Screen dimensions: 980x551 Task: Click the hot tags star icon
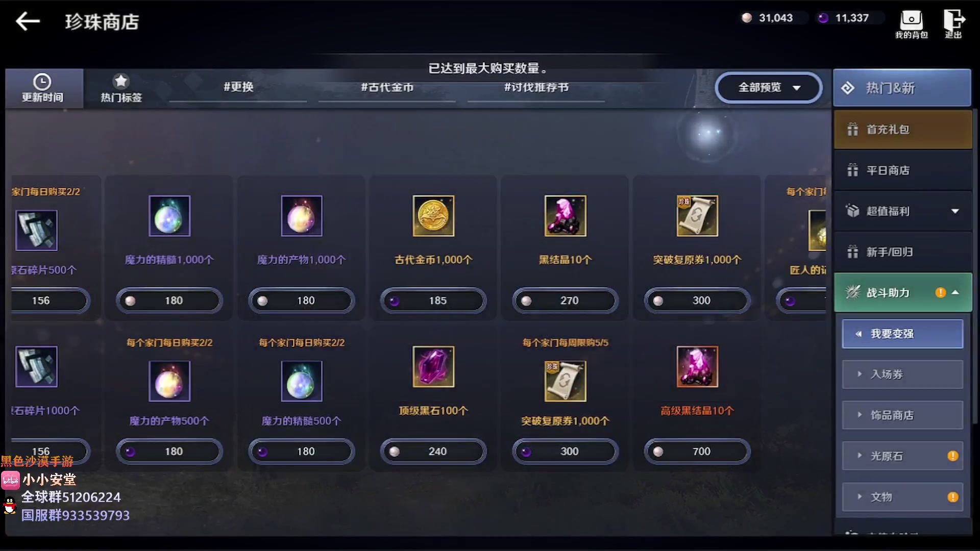[x=121, y=81]
